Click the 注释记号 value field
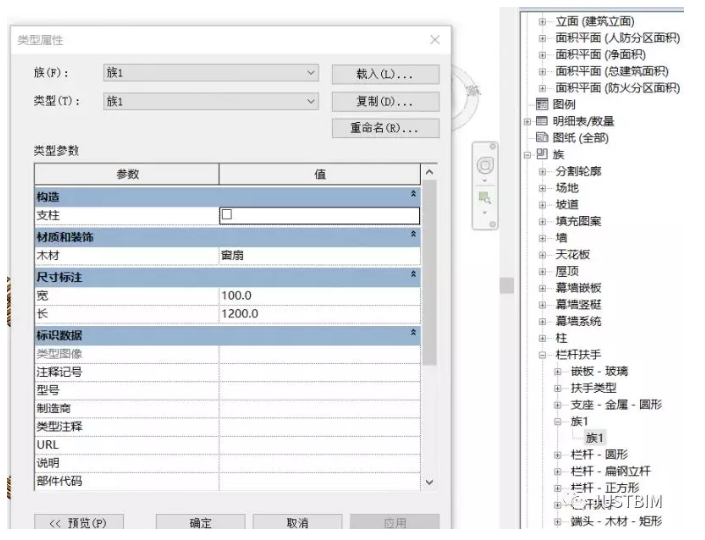 tap(320, 372)
